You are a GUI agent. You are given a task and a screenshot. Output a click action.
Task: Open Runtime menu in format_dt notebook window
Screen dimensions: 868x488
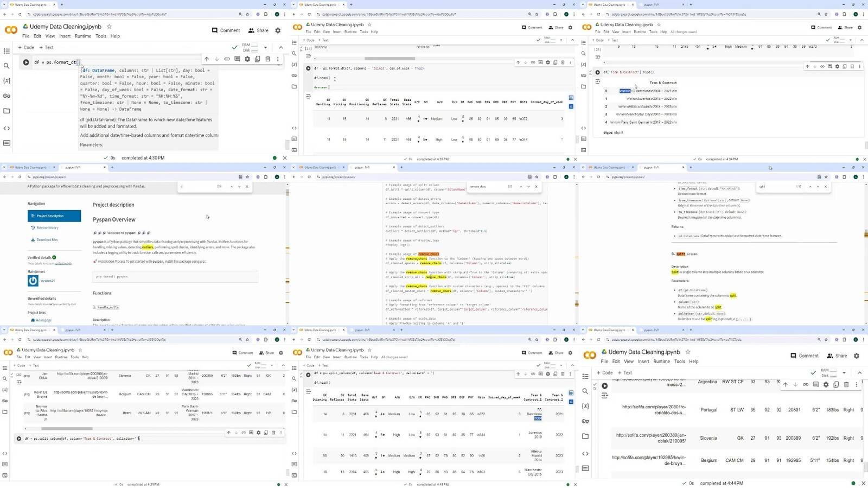tap(83, 36)
